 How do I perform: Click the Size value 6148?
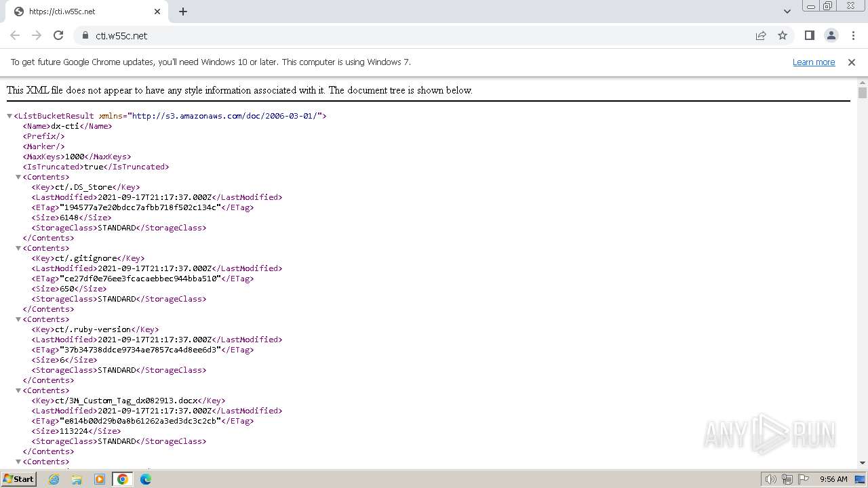(x=70, y=218)
